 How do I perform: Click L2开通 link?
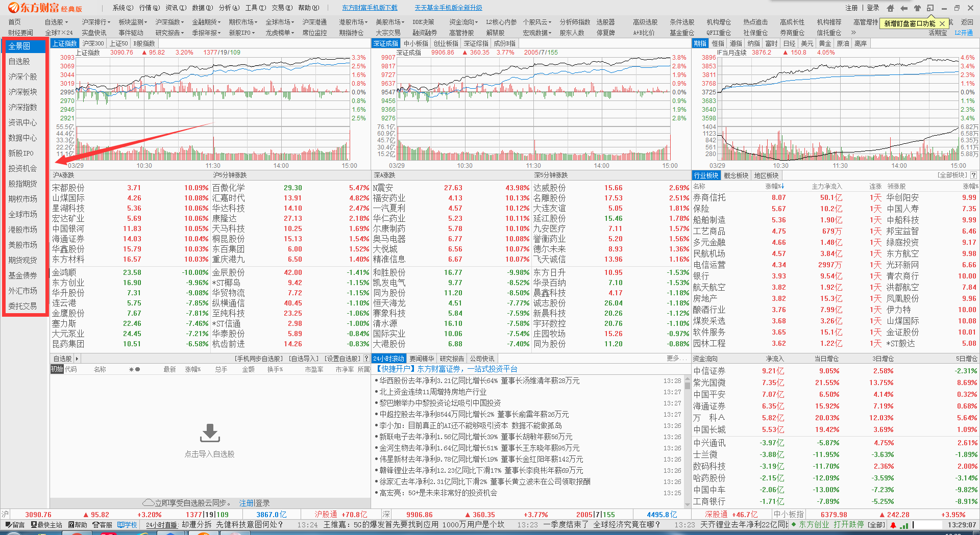tap(964, 33)
